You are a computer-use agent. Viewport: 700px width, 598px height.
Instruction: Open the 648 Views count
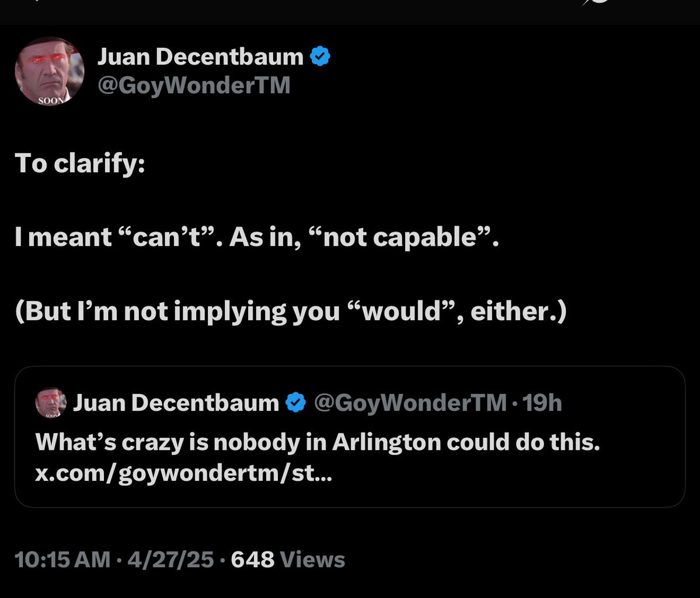click(288, 560)
